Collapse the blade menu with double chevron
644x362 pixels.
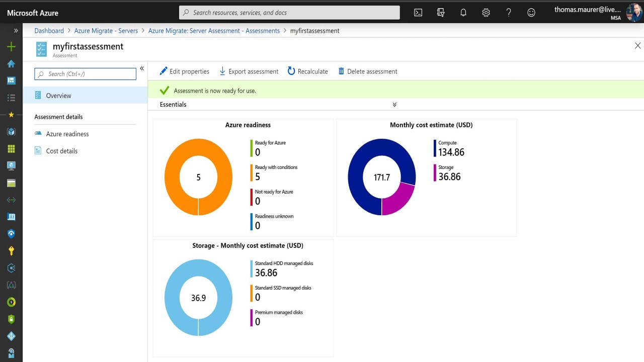coord(142,68)
